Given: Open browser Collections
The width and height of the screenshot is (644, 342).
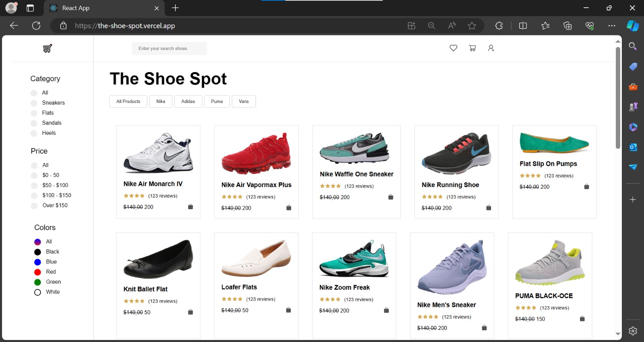Looking at the screenshot, I should (x=568, y=26).
